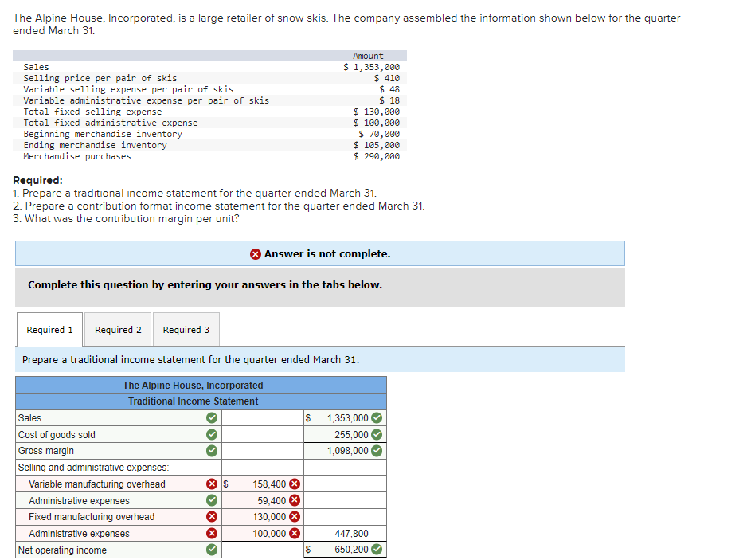This screenshot has height=560, width=739.
Task: Click green check icon beside Sales label
Action: point(212,417)
